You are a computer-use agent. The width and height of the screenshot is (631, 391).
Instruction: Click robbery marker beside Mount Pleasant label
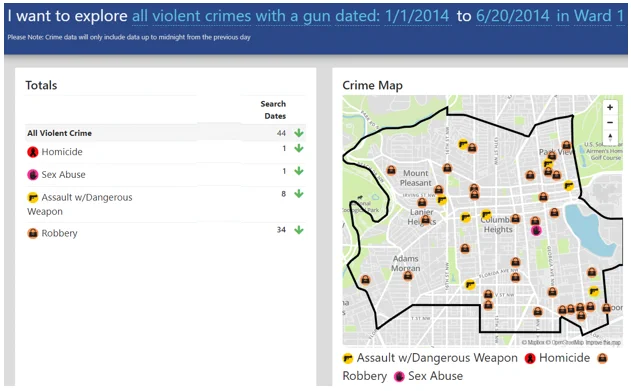pos(391,170)
